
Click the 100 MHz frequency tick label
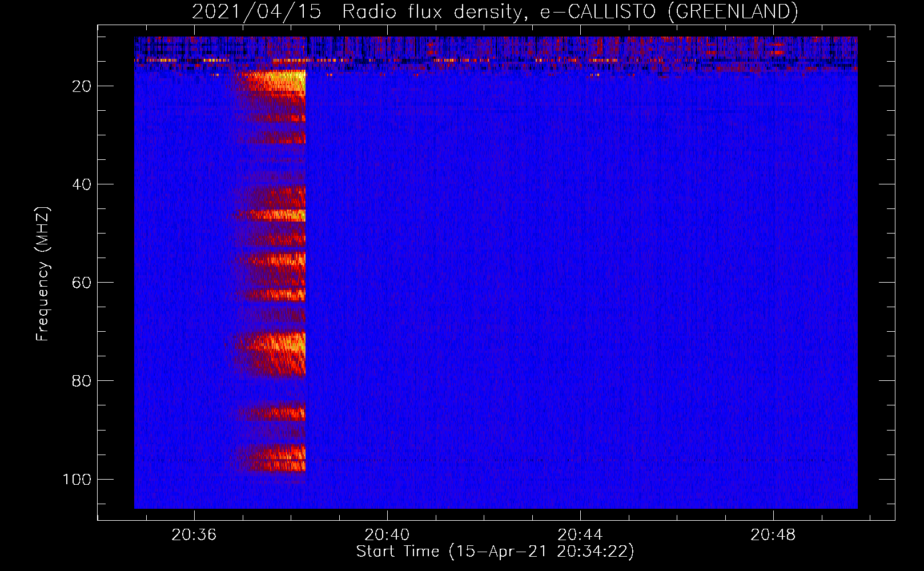pos(77,479)
